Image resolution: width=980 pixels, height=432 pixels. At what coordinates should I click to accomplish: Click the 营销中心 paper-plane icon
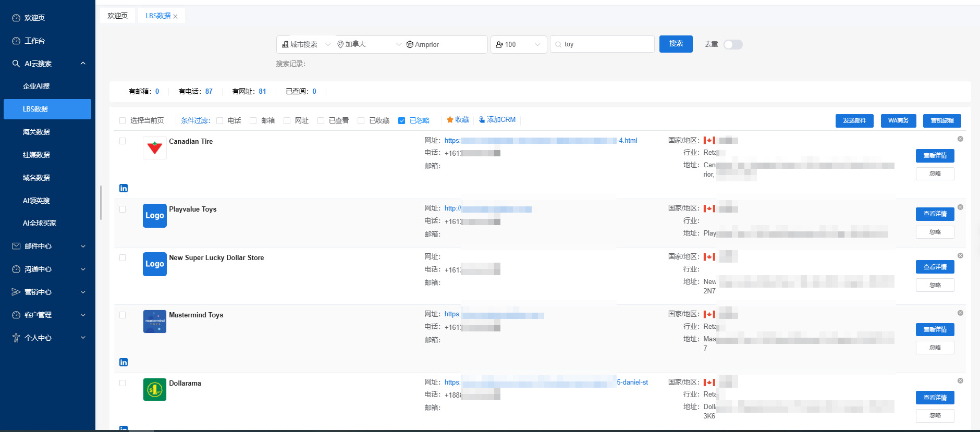coord(16,292)
